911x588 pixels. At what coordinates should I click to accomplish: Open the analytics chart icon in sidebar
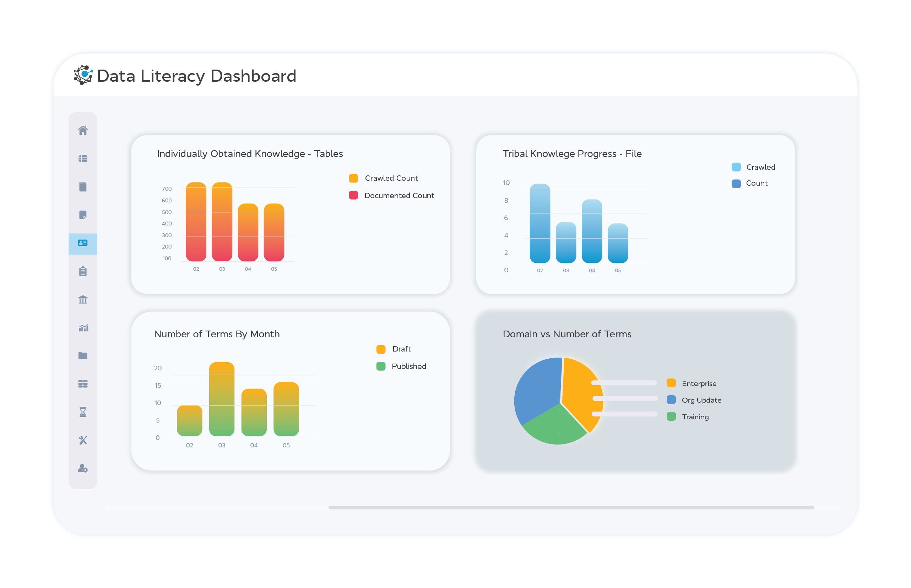coord(83,328)
